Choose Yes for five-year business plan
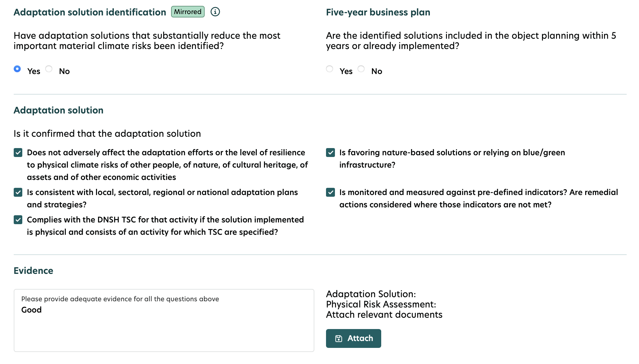The height and width of the screenshot is (364, 639). point(329,69)
